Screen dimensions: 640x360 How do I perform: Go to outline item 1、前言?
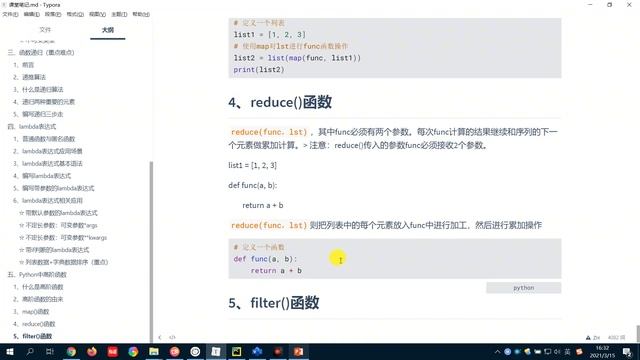click(24, 64)
